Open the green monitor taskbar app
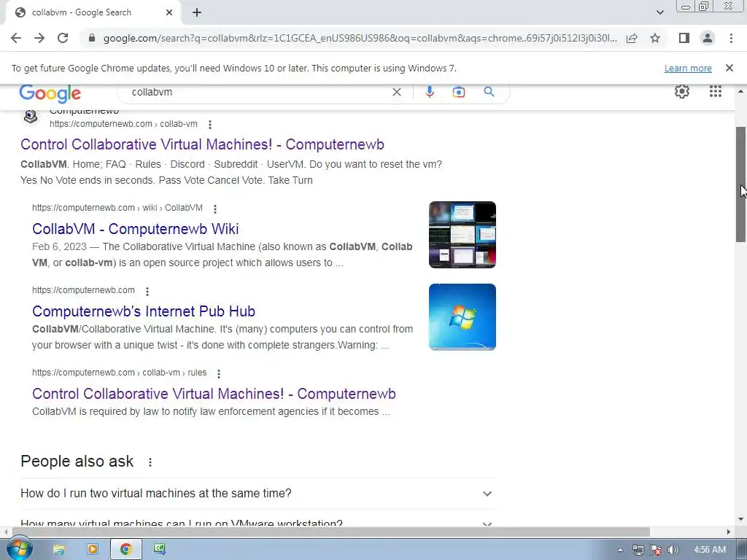Screen dimensions: 747x560 [x=160, y=550]
